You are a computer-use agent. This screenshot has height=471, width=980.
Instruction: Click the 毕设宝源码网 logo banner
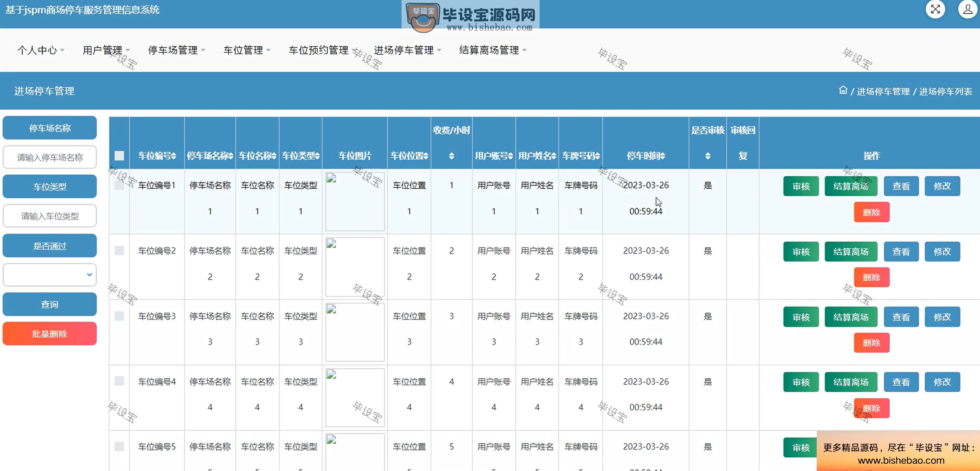pos(470,16)
